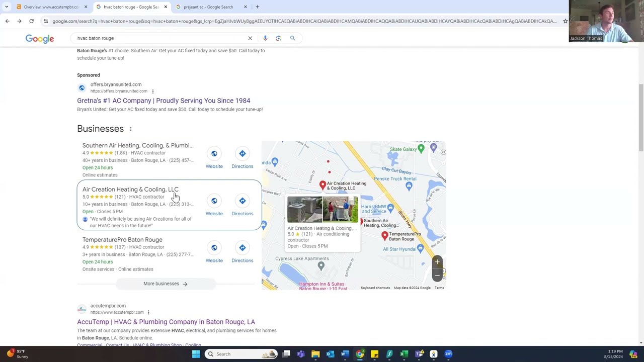Go back to the previous page
Viewport: 644px width, 362px height.
7,21
